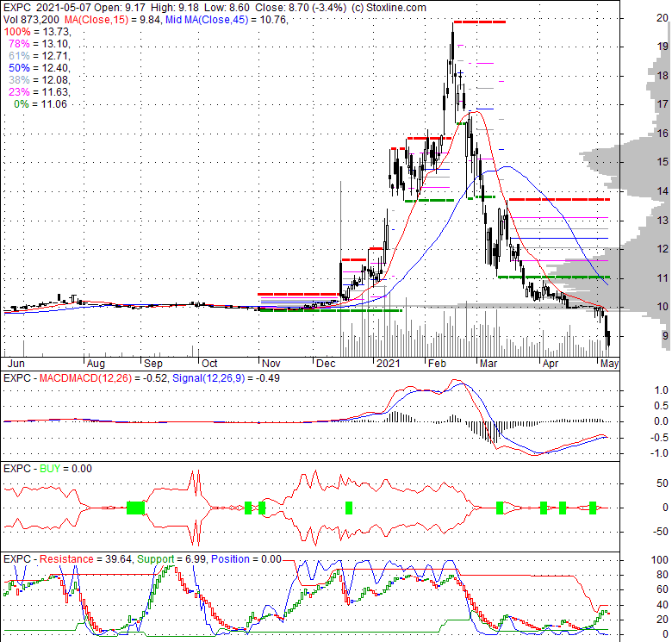672x642 pixels.
Task: Click the '78% = 13.10' Fibonacci level
Action: pyautogui.click(x=39, y=44)
